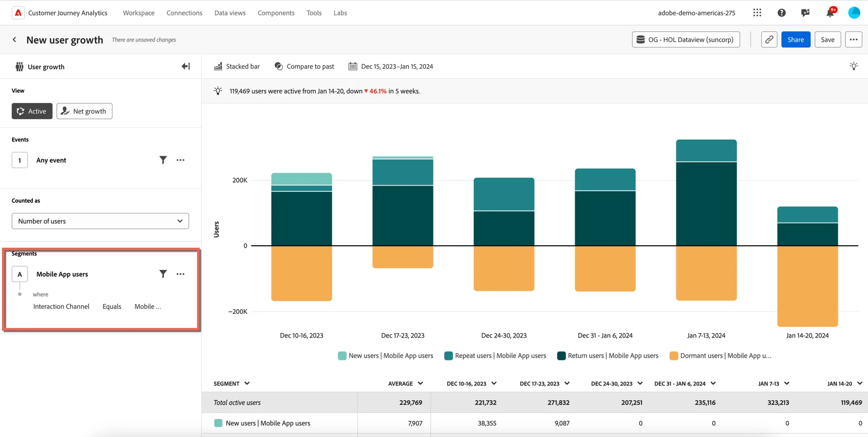Viewport: 868px width, 437px height.
Task: Expand the AVERAGE column chevron
Action: [420, 384]
